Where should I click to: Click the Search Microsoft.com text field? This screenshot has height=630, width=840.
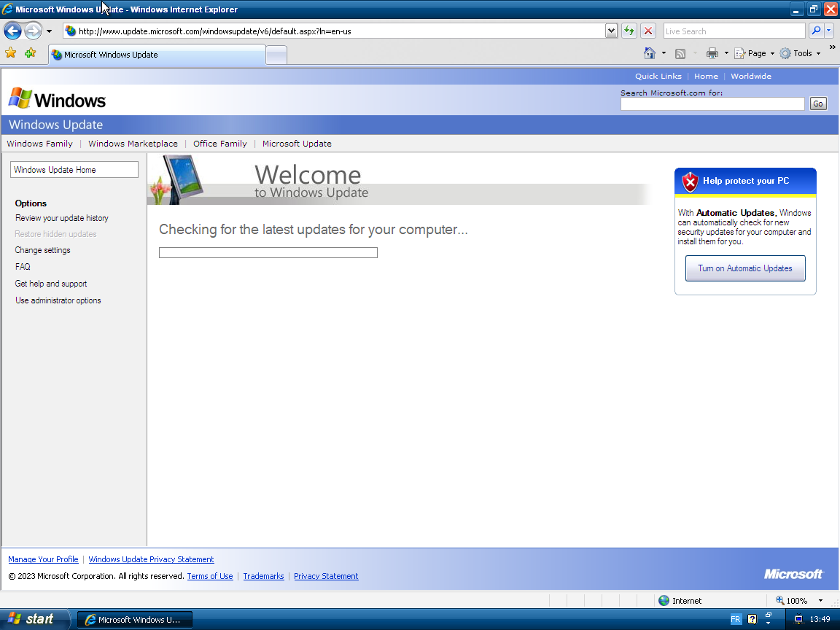coord(712,104)
